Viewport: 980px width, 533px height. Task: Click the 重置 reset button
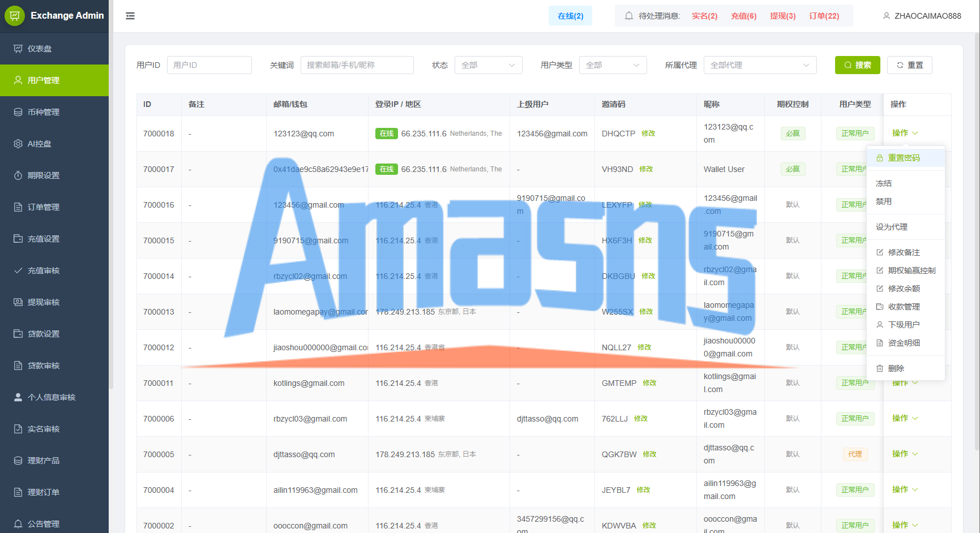pos(909,65)
